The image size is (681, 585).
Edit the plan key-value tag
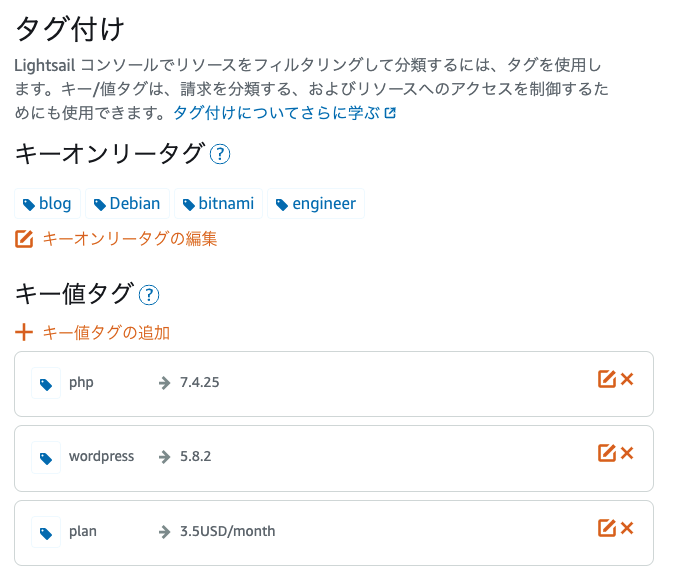pyautogui.click(x=607, y=528)
